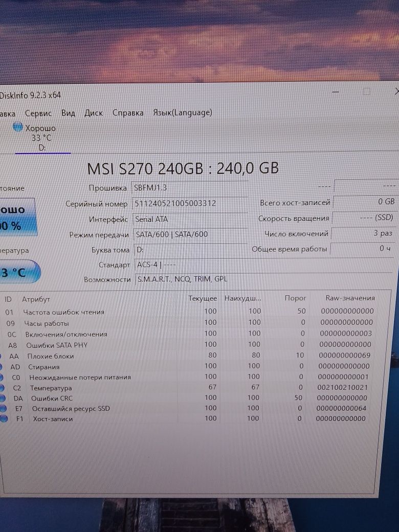Click the blue status dot of row C2
Screen dimensions: 399x532
pos(3,388)
